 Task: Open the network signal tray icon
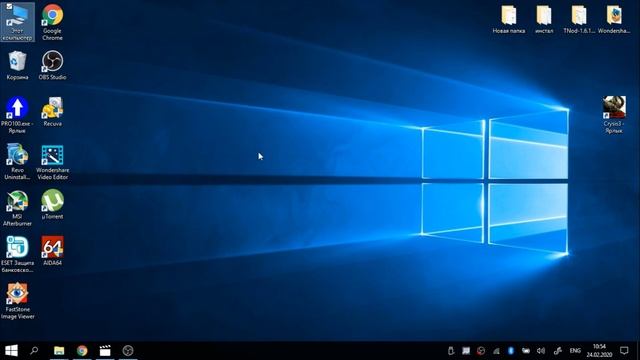click(x=496, y=351)
